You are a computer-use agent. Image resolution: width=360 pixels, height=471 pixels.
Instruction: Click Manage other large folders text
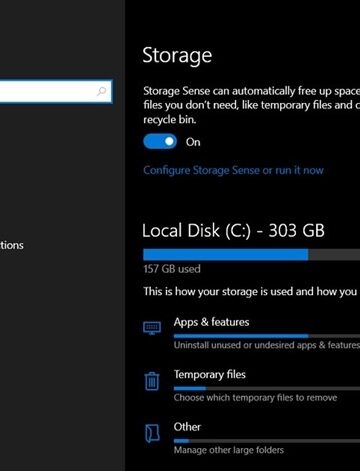pos(229,450)
